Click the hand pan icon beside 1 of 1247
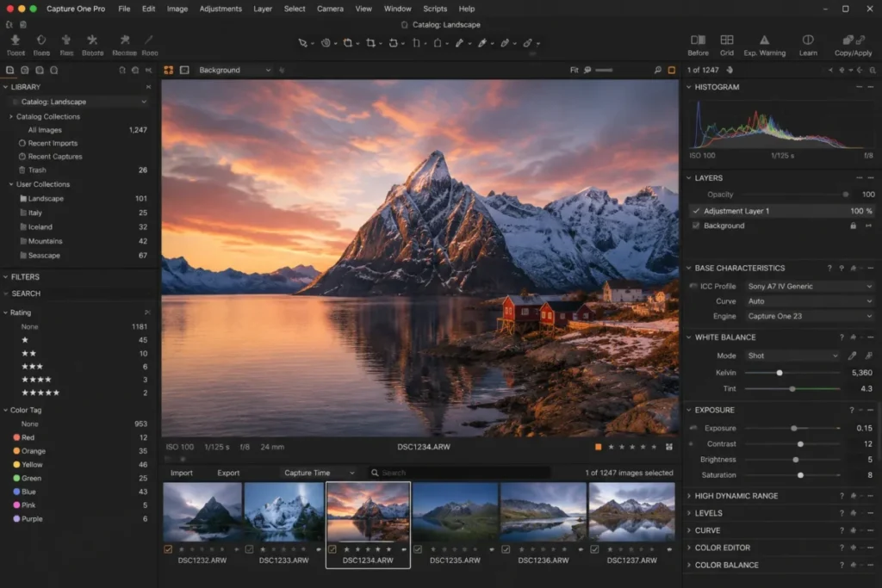This screenshot has width=882, height=588. coord(730,71)
